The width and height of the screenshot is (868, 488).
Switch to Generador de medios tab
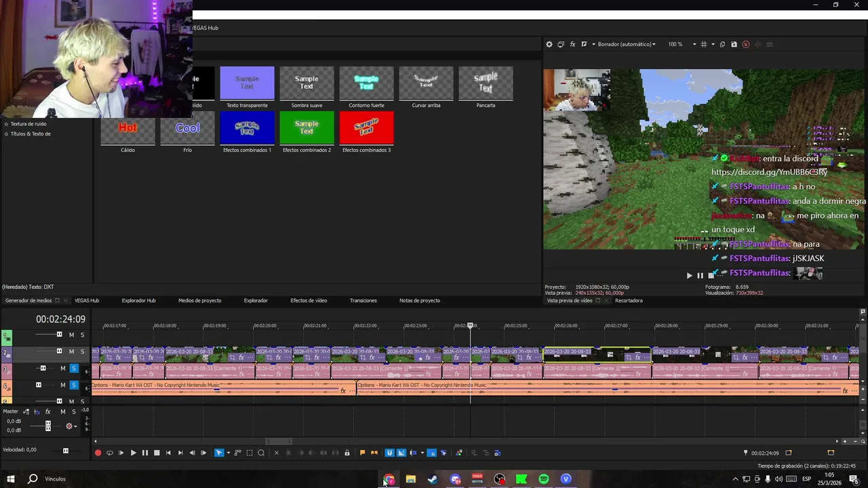coord(28,300)
